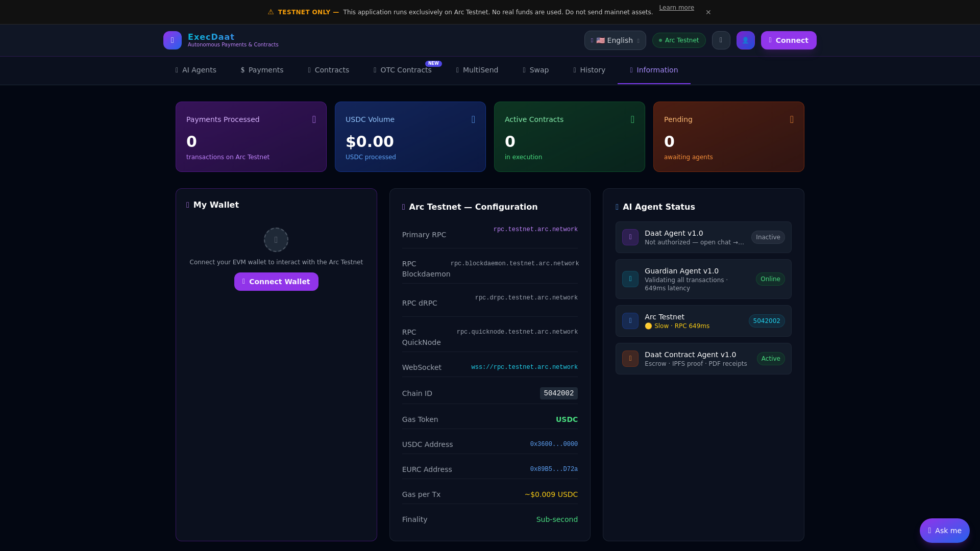Click the Daat Contract Agent icon
The image size is (980, 551).
pos(630,359)
